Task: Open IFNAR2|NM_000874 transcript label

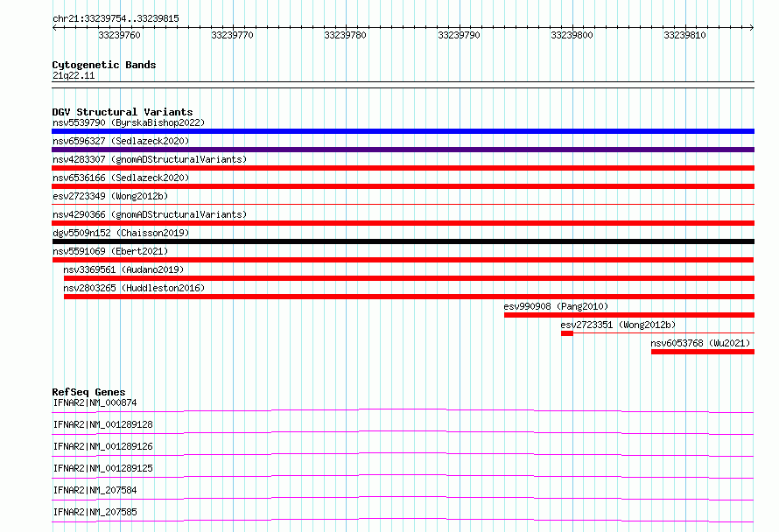Action: click(95, 402)
